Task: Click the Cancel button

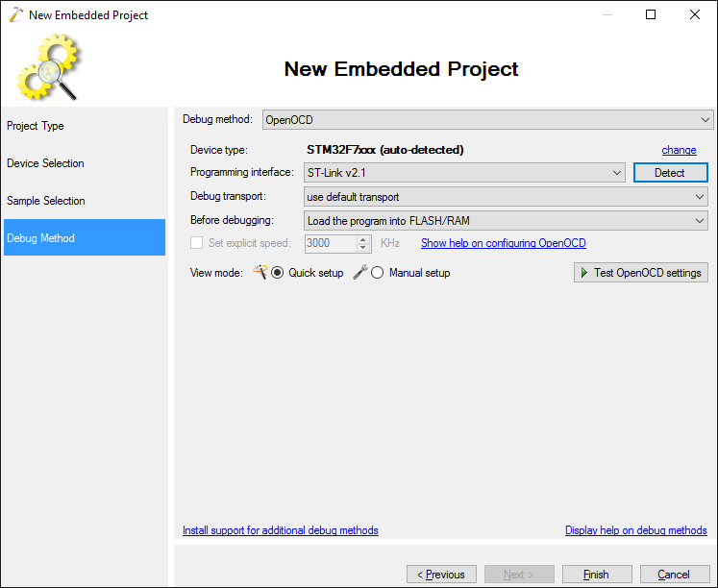Action: (675, 575)
